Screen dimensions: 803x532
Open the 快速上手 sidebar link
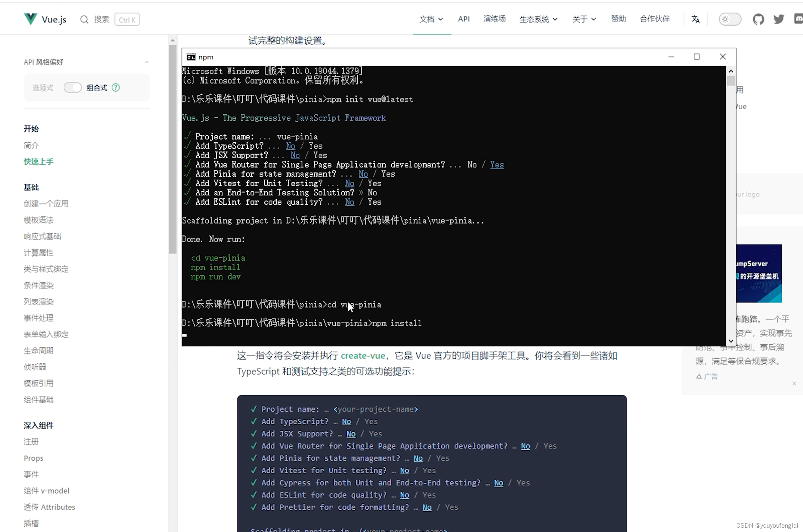click(39, 162)
